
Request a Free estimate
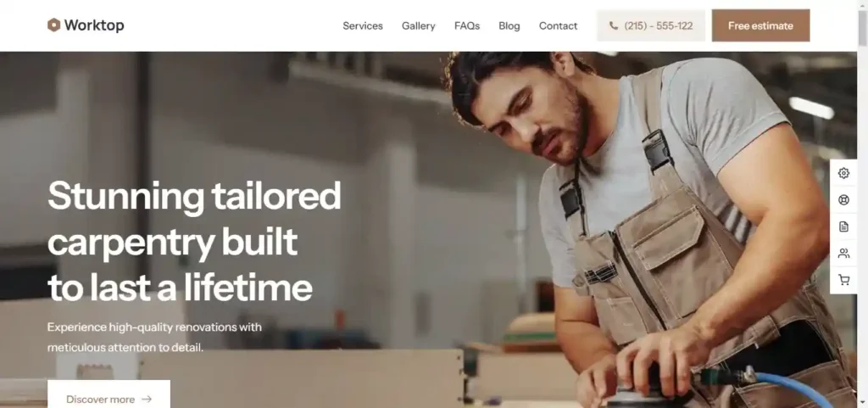[760, 25]
